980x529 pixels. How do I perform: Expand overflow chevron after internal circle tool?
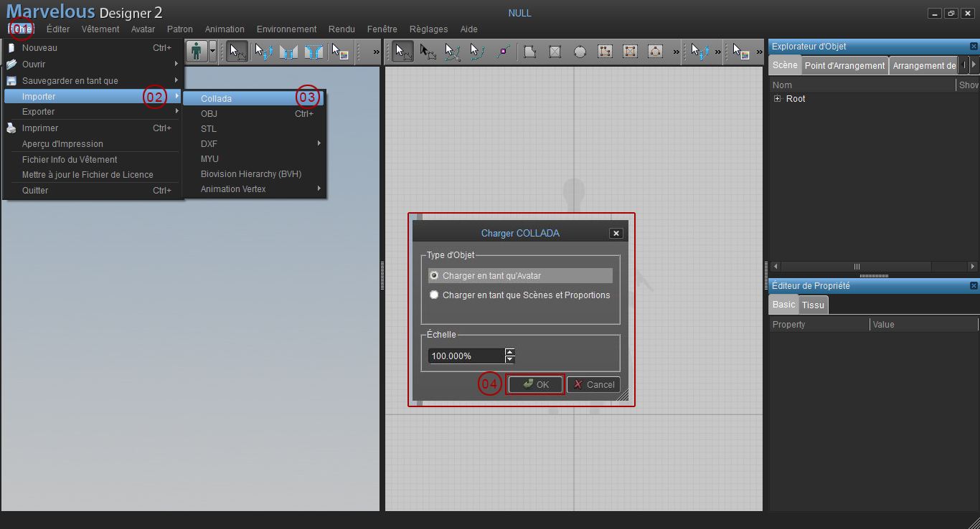(676, 52)
